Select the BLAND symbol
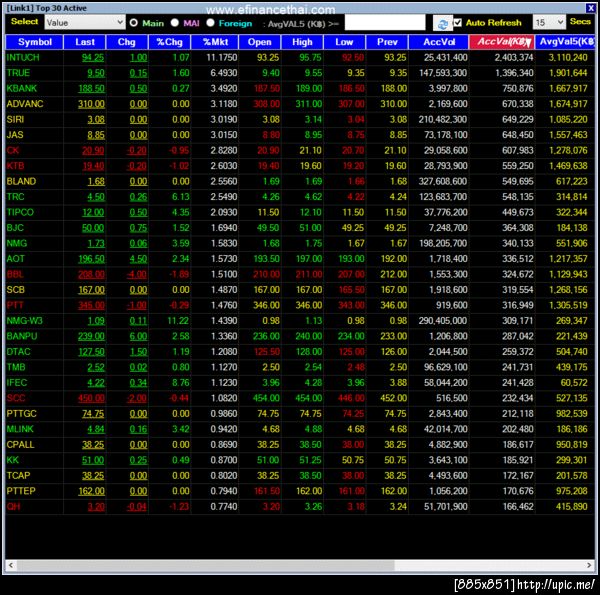The width and height of the screenshot is (600, 595). point(21,181)
